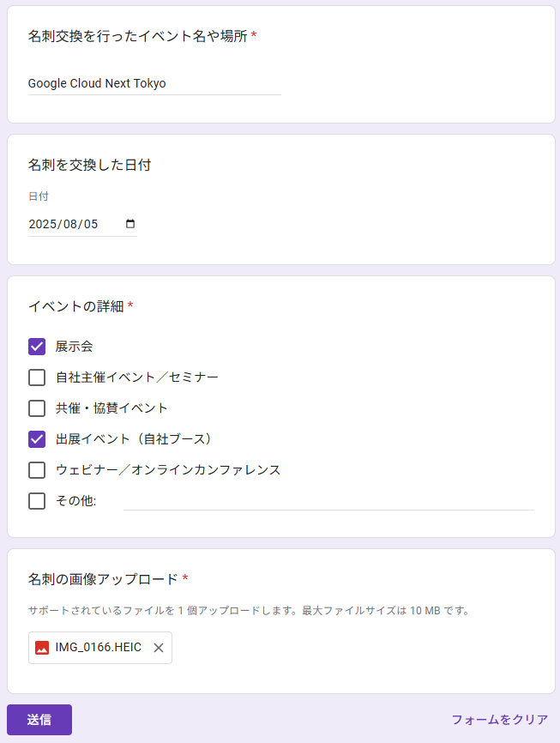560x743 pixels.
Task: Click the 出展イベント（自社ブース） label text
Action: click(x=133, y=439)
